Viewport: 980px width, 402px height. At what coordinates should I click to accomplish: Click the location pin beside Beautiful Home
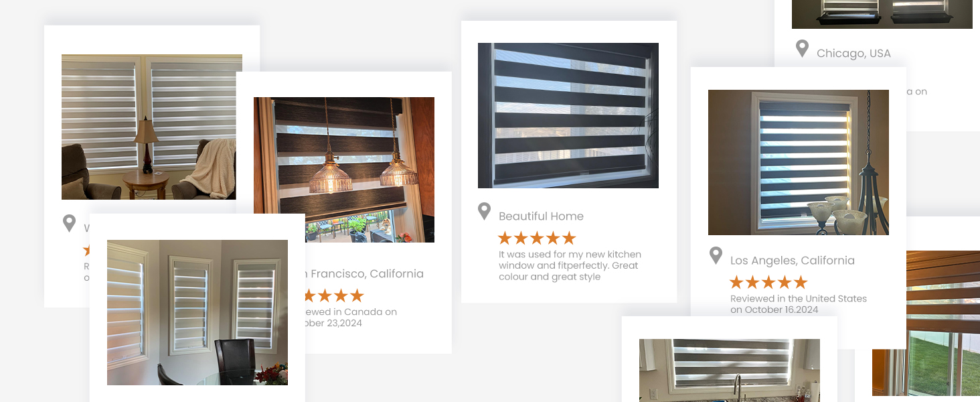484,212
